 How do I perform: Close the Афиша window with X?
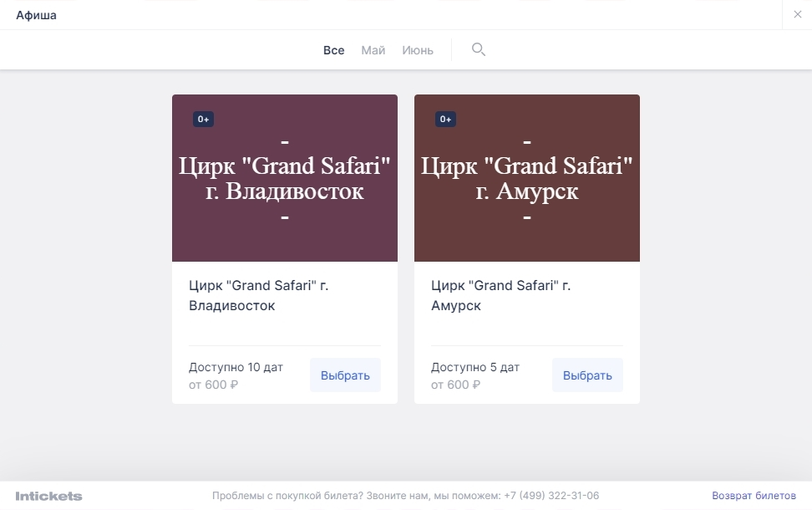tap(797, 15)
